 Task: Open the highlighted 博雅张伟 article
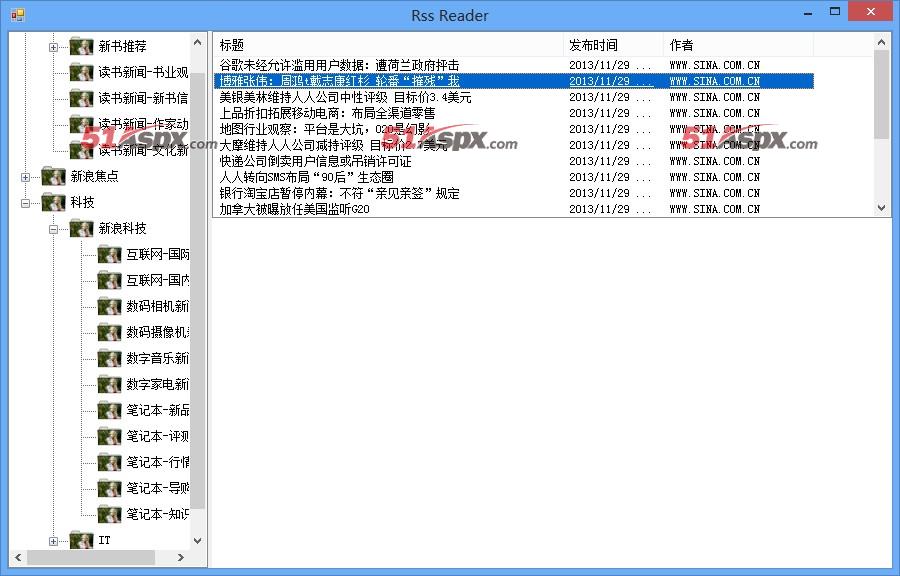tap(339, 81)
